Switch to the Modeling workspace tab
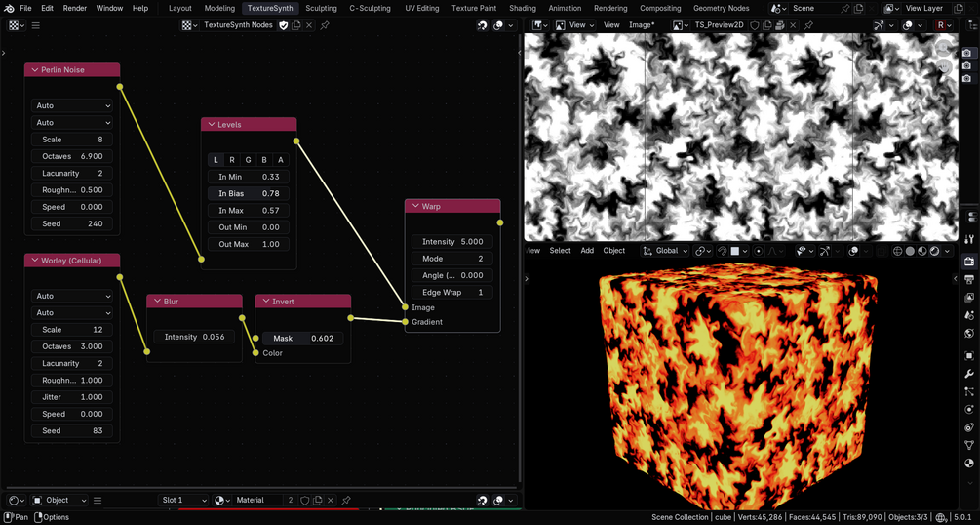The width and height of the screenshot is (980, 525). point(219,8)
